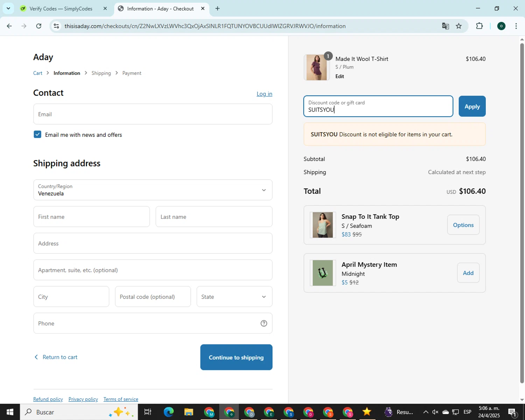Open the Chrome profile avatar

click(x=501, y=26)
